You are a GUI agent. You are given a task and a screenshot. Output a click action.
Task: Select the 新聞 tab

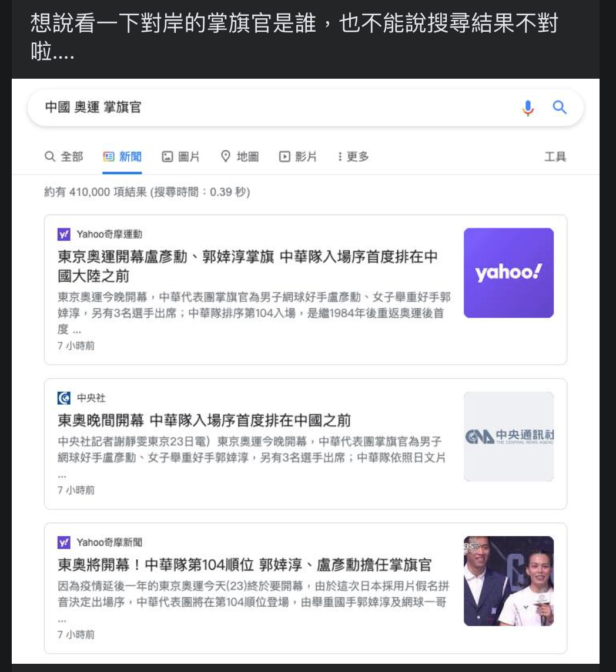[x=122, y=156]
